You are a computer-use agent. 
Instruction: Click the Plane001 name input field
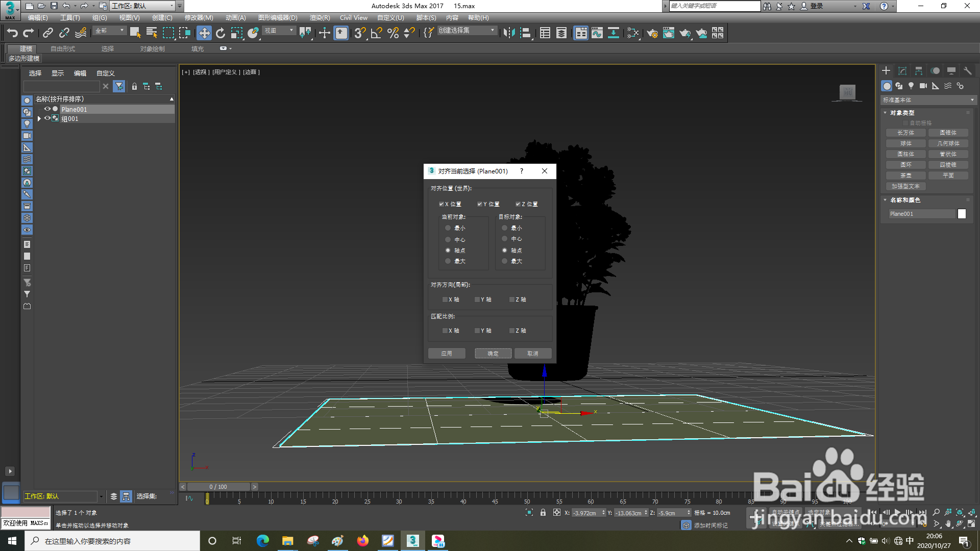(921, 214)
